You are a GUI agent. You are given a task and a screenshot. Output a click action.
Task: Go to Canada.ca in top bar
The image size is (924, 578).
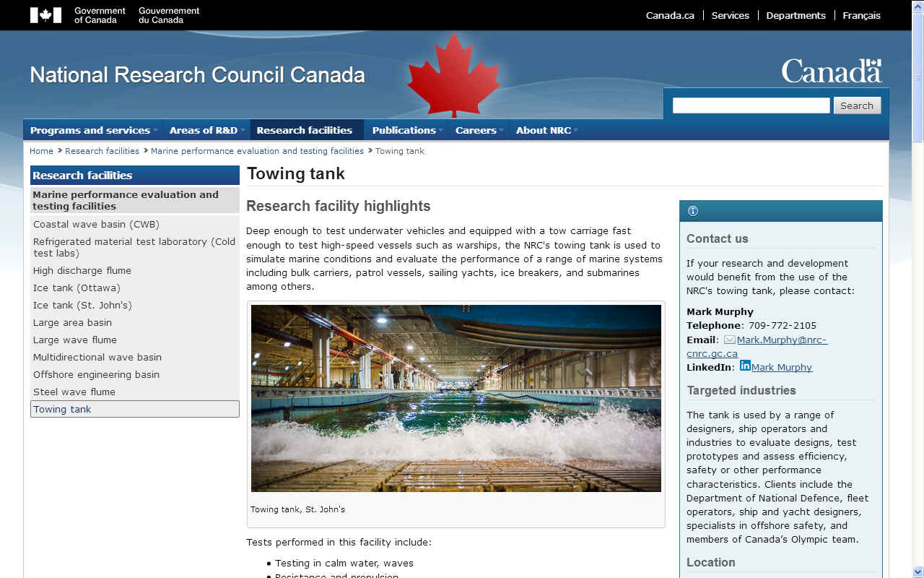(670, 15)
